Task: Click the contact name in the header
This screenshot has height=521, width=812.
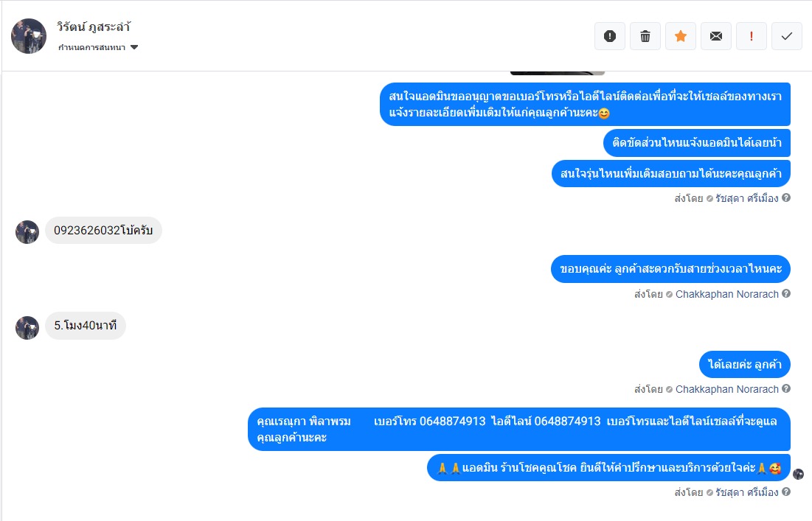Action: tap(94, 27)
